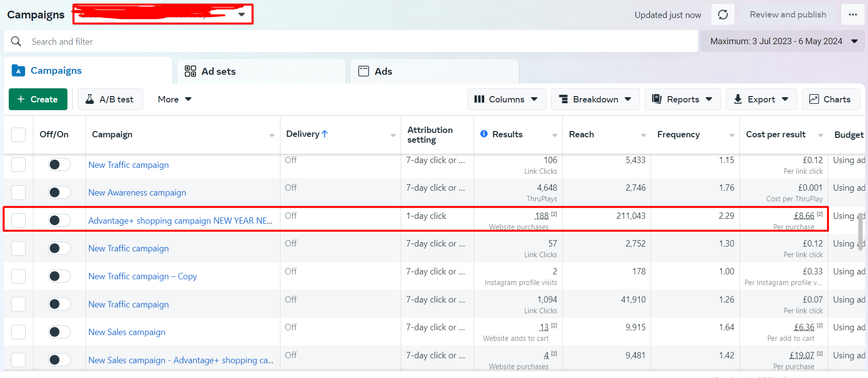Select the Advantage+ shopping campaign row checkbox
This screenshot has height=378, width=868.
(18, 220)
